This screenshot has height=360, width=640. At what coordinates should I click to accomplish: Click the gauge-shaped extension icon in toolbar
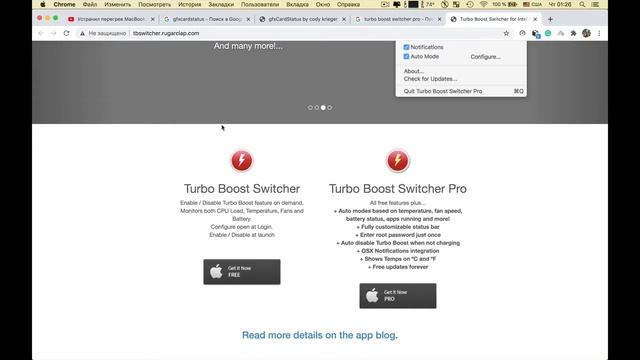522,33
